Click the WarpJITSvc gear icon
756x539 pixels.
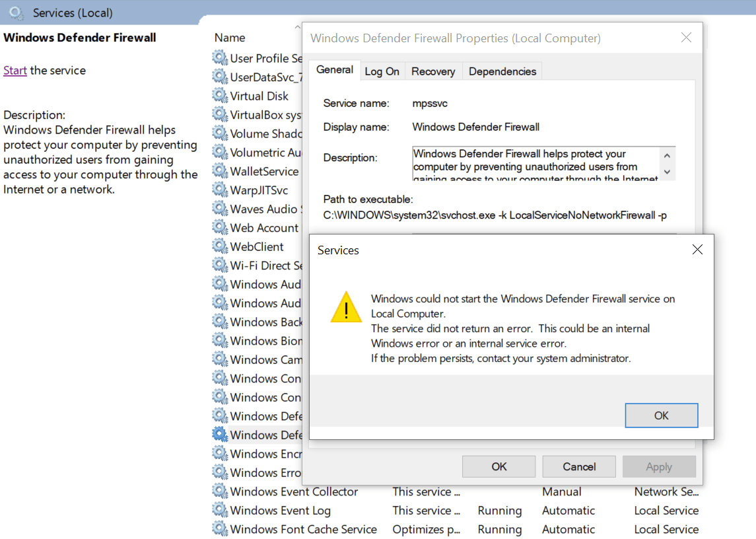click(x=220, y=190)
